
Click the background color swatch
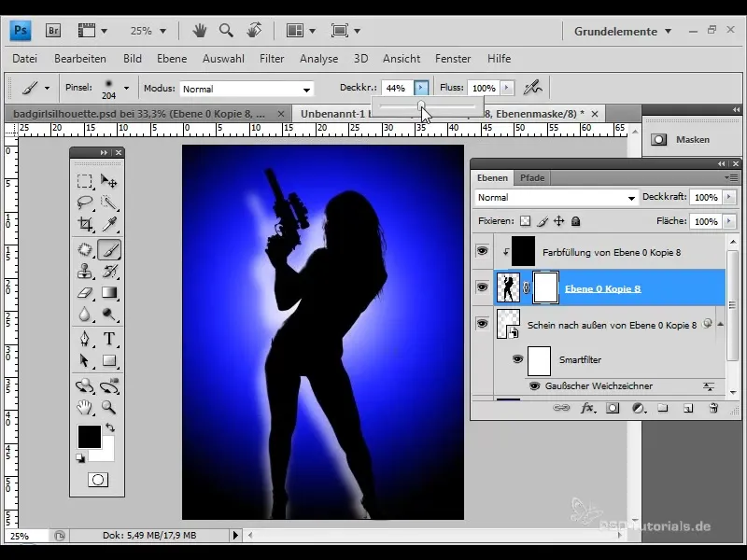point(106,453)
